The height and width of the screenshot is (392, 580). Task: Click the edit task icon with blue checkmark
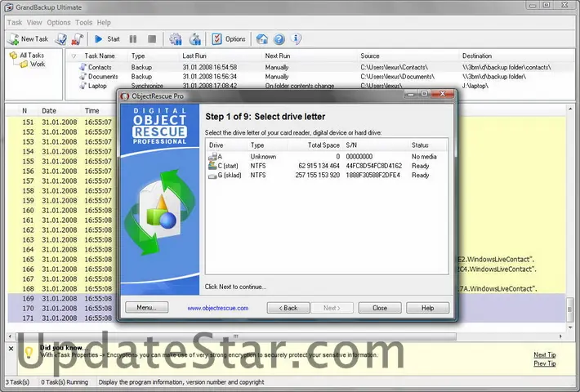(x=60, y=39)
